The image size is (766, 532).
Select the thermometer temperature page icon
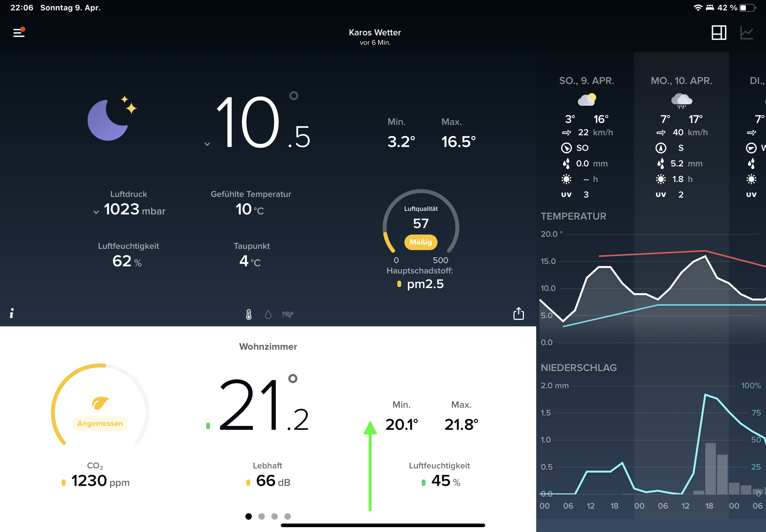249,314
